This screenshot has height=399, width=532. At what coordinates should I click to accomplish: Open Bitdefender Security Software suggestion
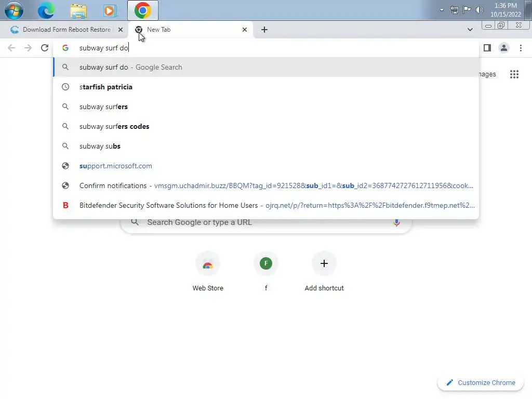click(266, 205)
